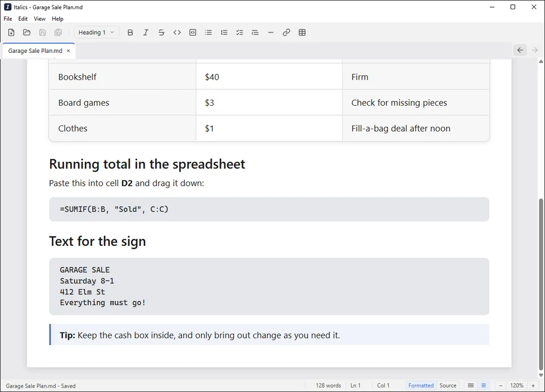The image size is (545, 392).
Task: Open the View menu
Action: tap(40, 19)
